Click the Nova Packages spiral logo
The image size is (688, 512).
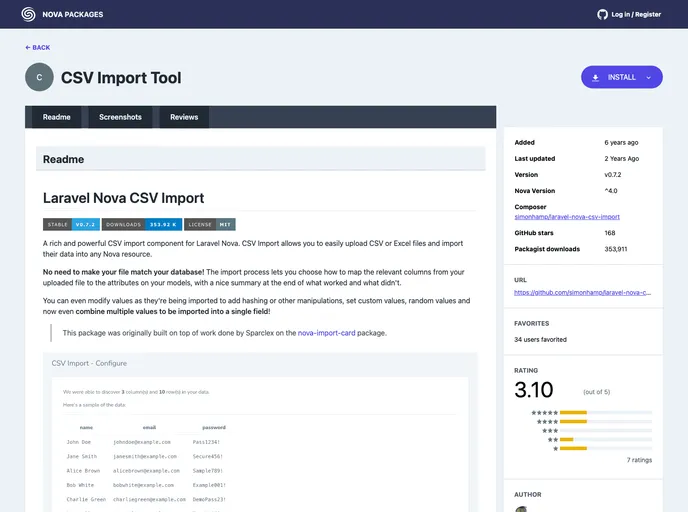click(x=29, y=14)
